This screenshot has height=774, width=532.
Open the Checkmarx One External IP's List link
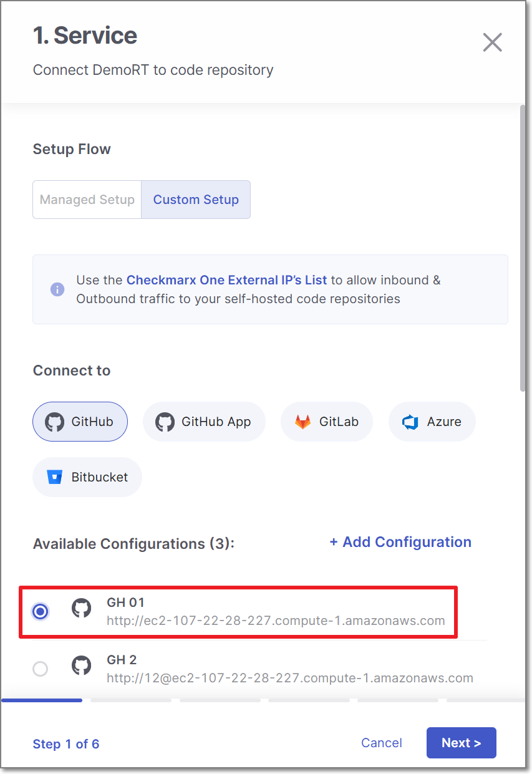(227, 280)
